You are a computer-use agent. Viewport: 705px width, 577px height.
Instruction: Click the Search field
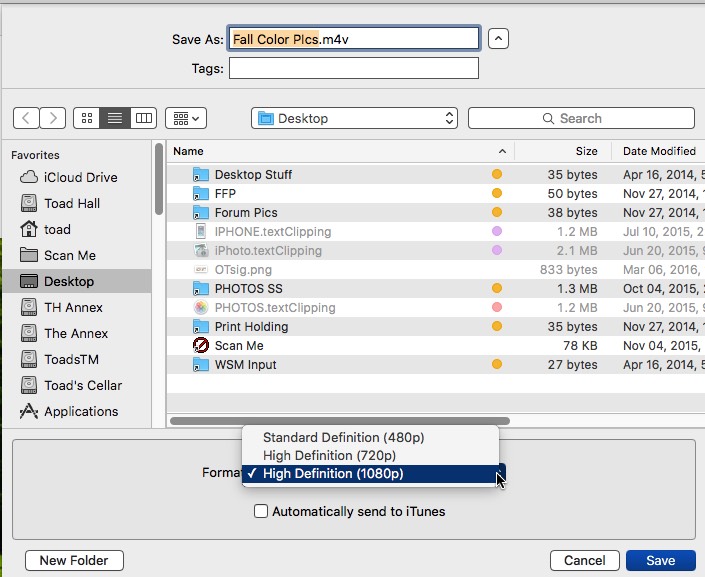pos(581,118)
